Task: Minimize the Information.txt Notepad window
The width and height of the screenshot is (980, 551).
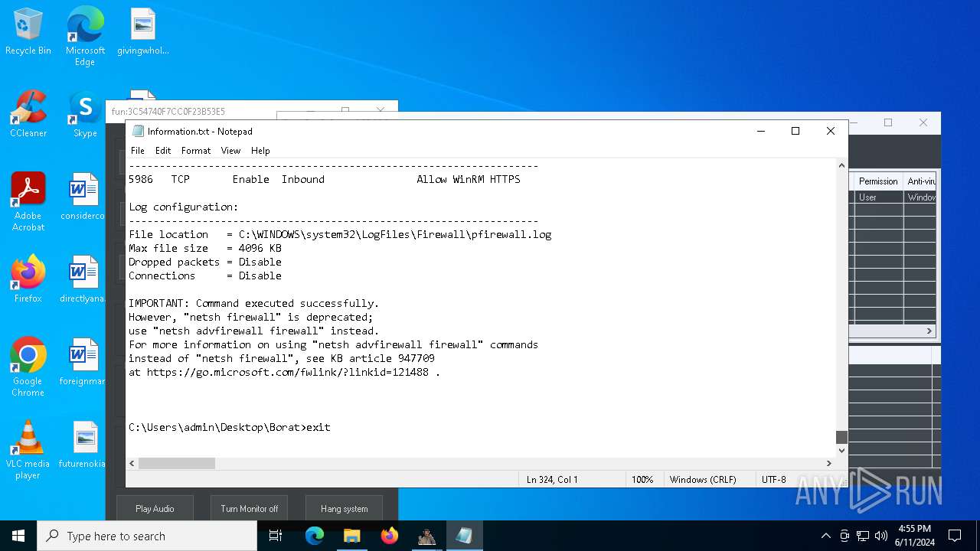Action: [x=760, y=131]
